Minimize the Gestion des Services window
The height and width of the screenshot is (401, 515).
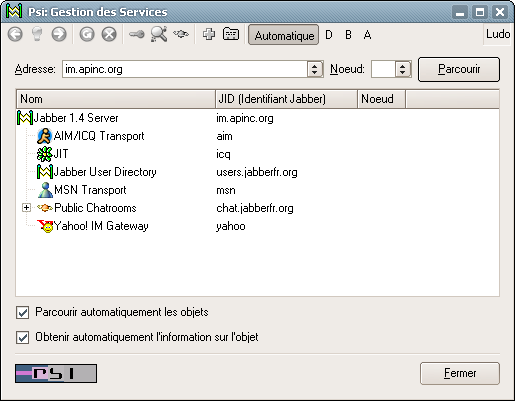(x=460, y=13)
